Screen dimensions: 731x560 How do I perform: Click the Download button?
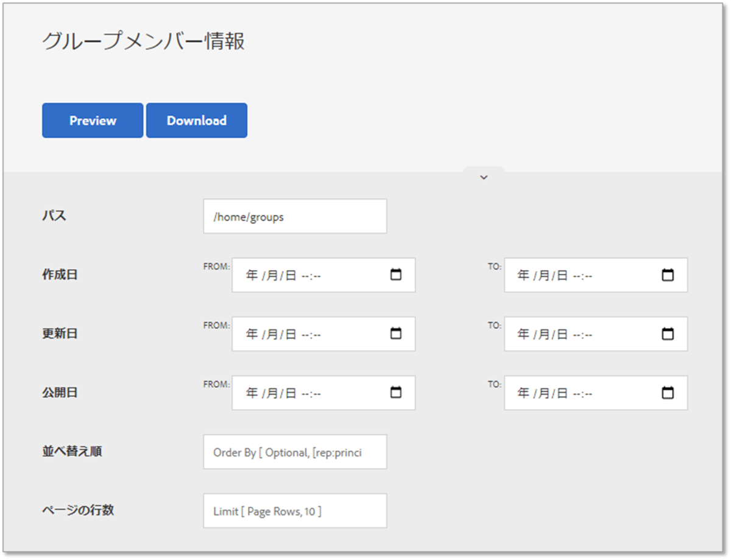196,120
